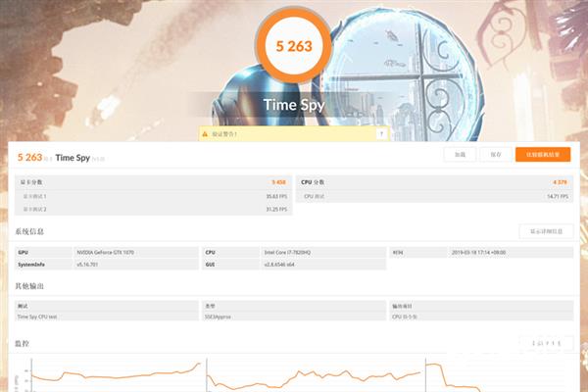This screenshot has width=588, height=392.
Task: Click the button right of the 监控 heading
Action: 546,344
